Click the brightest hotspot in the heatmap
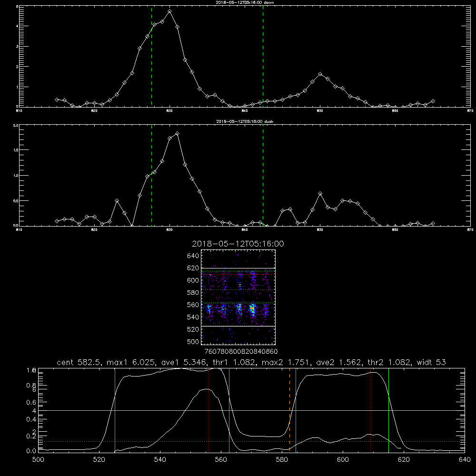The width and height of the screenshot is (476, 476). click(x=252, y=309)
